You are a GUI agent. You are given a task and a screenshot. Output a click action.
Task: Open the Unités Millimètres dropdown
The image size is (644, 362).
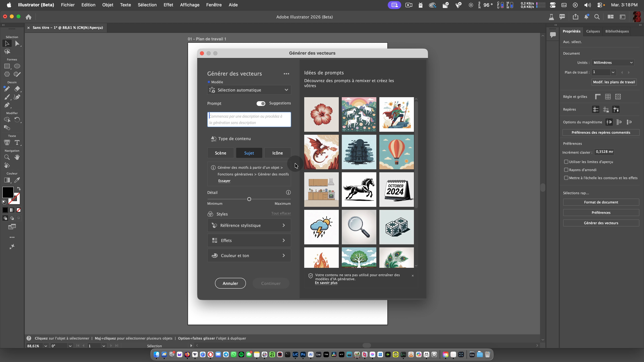(x=613, y=63)
